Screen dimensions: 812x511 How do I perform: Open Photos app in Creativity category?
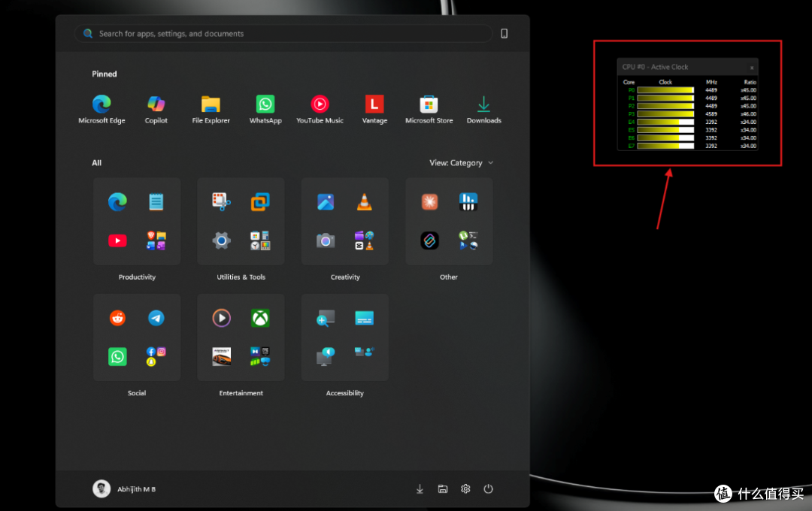click(x=326, y=201)
